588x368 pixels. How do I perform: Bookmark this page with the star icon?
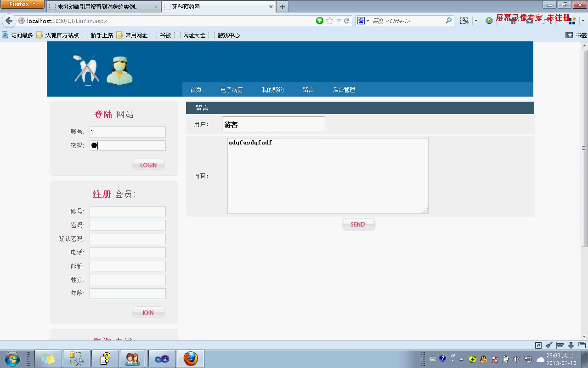330,21
